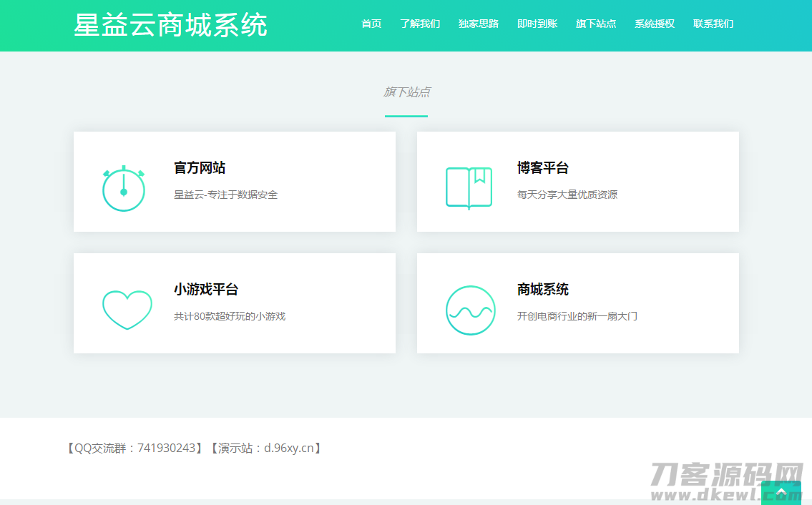Screen dimensions: 812x505
Task: Click the heart icon for 小游戏平台
Action: pyautogui.click(x=127, y=309)
